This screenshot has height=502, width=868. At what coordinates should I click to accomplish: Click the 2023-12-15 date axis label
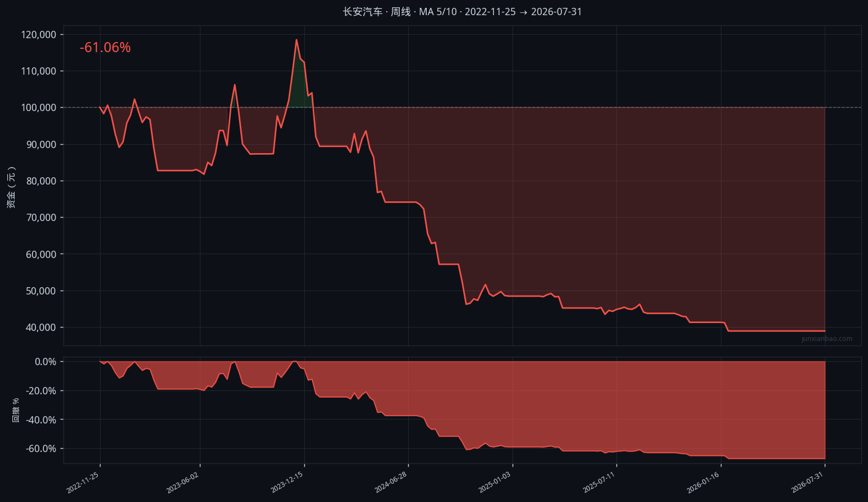tap(287, 482)
